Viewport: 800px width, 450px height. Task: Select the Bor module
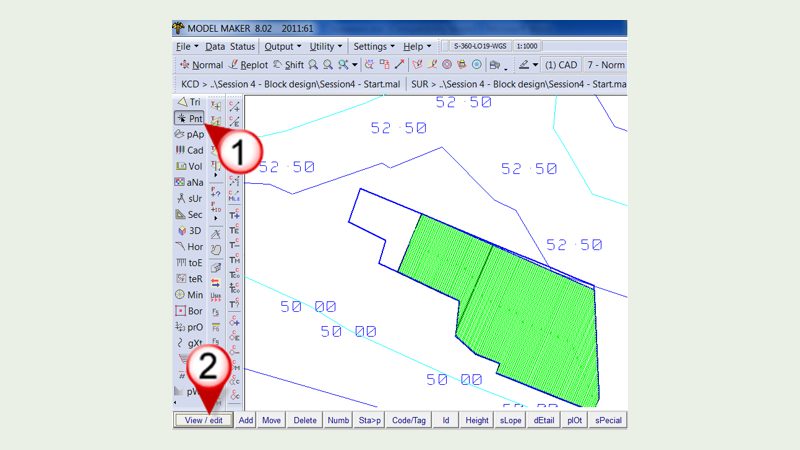(x=189, y=311)
